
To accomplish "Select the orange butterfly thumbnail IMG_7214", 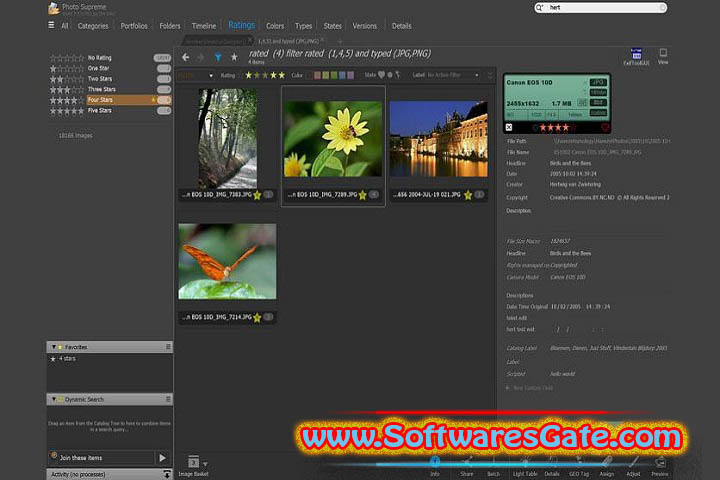I will (227, 261).
